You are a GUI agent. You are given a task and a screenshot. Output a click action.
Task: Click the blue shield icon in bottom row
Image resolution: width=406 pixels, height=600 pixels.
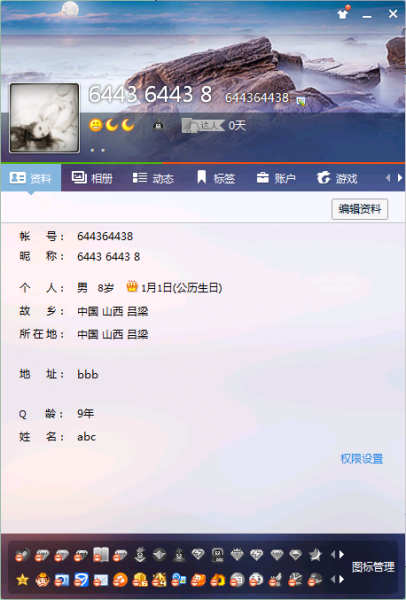point(81,580)
